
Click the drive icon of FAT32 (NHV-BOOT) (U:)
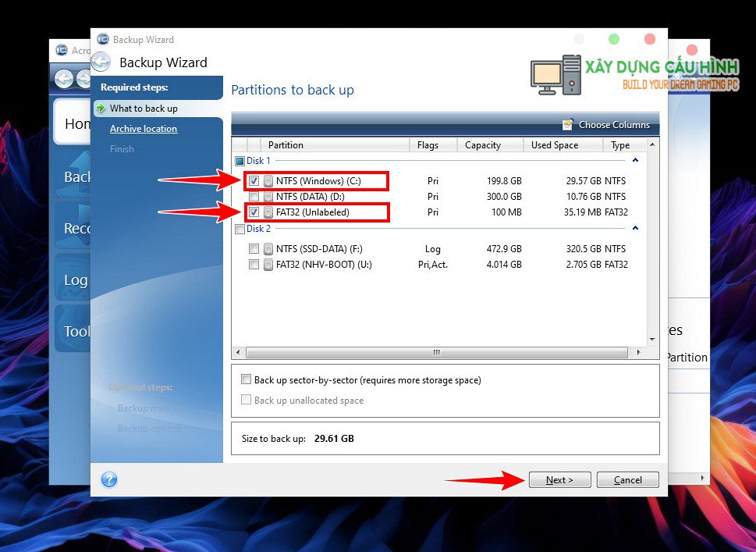click(x=268, y=265)
